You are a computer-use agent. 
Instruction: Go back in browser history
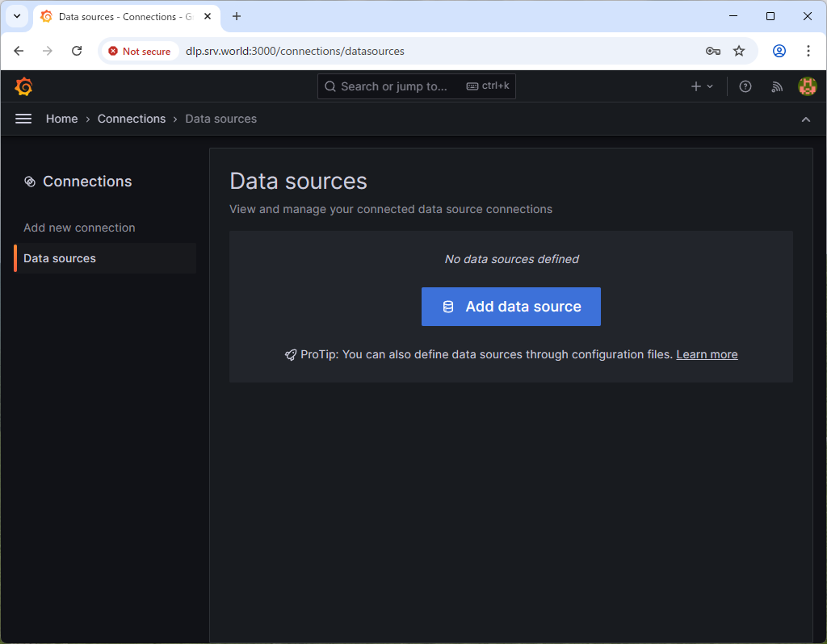pos(19,51)
